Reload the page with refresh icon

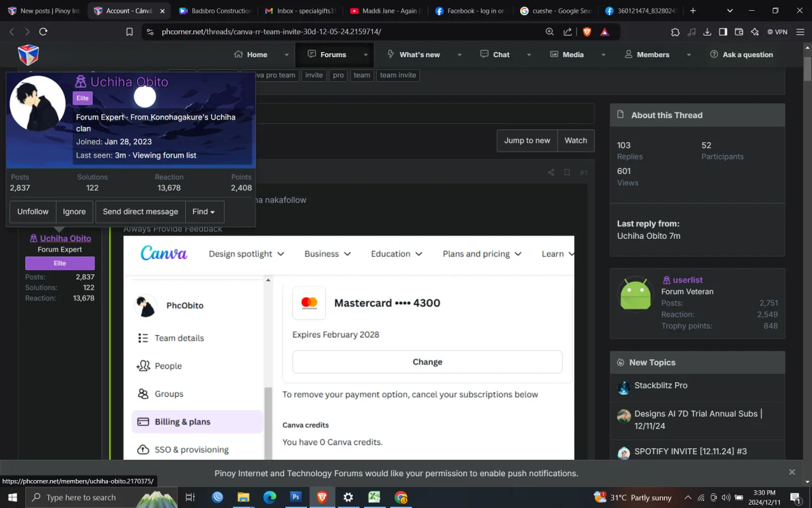click(x=43, y=32)
